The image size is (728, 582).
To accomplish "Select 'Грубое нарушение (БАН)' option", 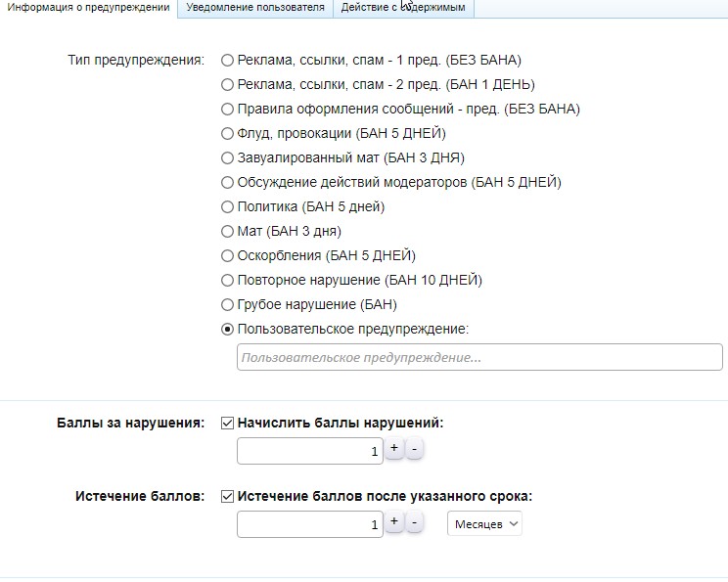I will tap(228, 305).
